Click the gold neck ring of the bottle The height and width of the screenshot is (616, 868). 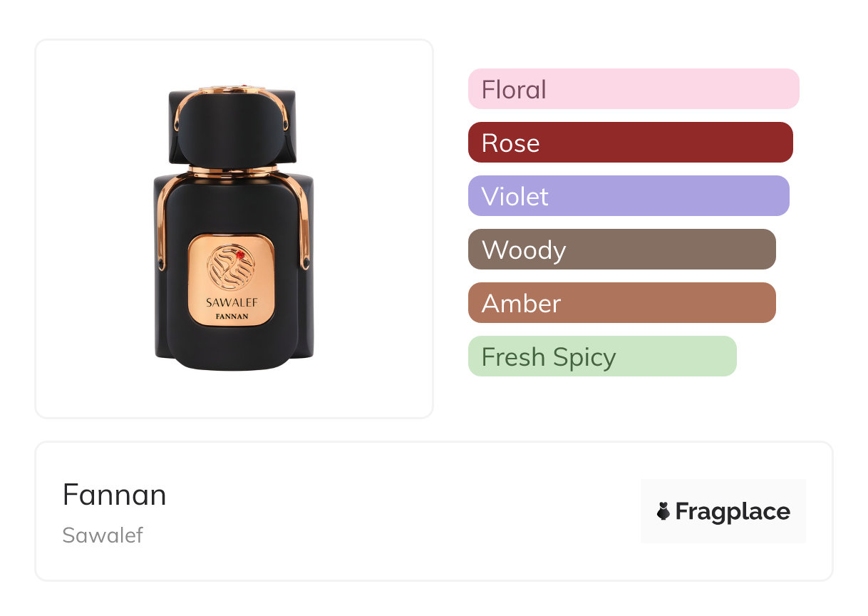232,172
